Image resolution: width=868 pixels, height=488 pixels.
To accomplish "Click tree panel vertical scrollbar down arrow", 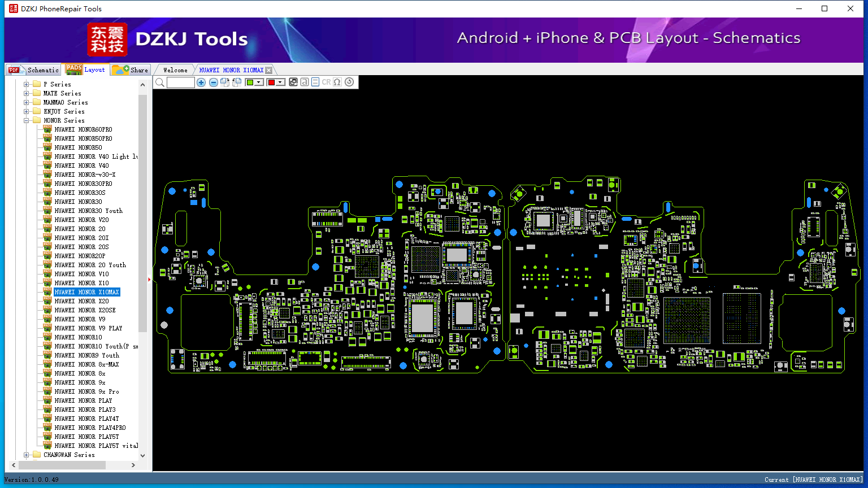I will pyautogui.click(x=142, y=455).
